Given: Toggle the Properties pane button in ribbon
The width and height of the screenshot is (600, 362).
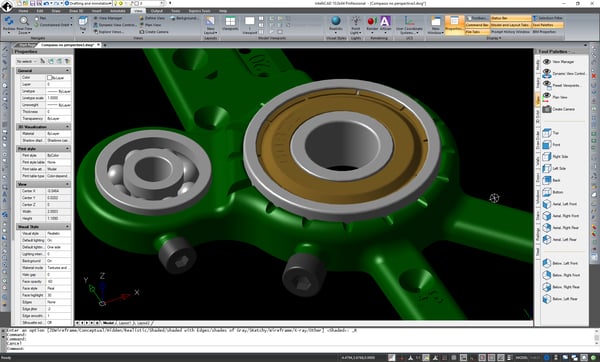Looking at the screenshot, I should coord(454,24).
